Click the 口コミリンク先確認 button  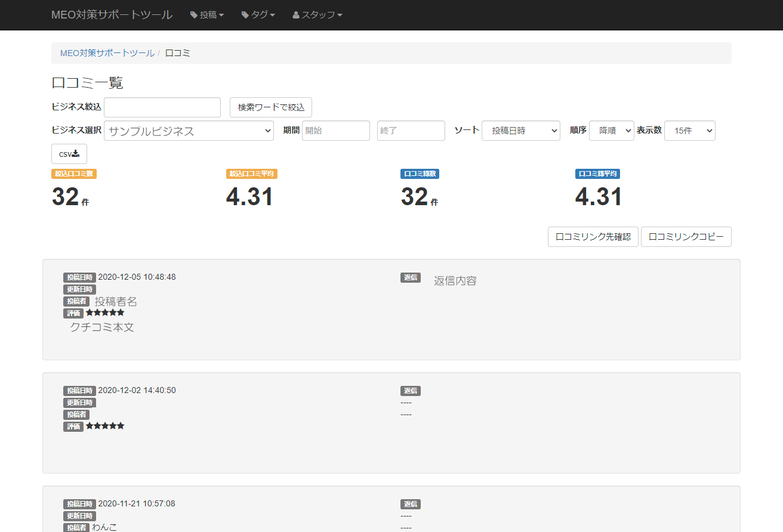pos(593,237)
